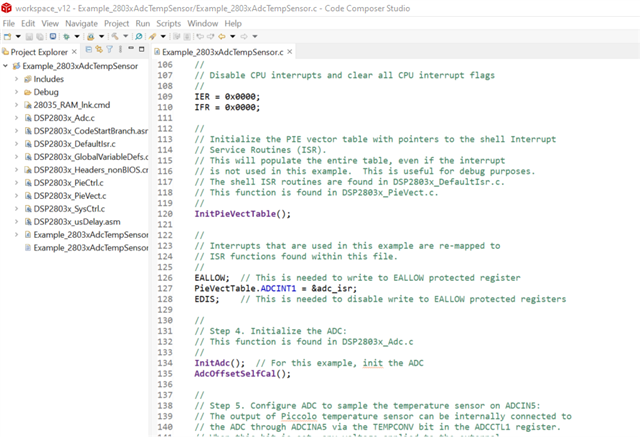Select DSP2803x_usDelay.asm file

pyautogui.click(x=77, y=222)
